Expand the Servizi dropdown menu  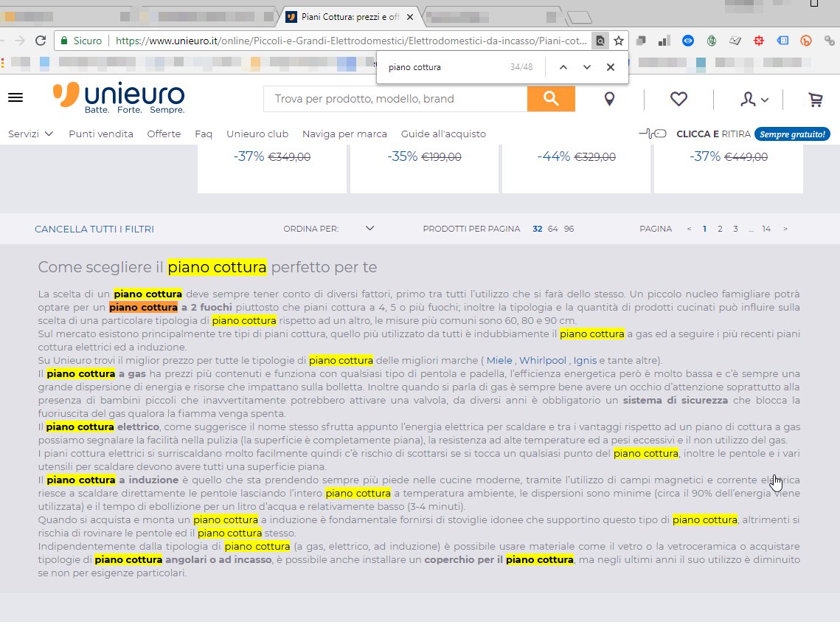(x=30, y=134)
